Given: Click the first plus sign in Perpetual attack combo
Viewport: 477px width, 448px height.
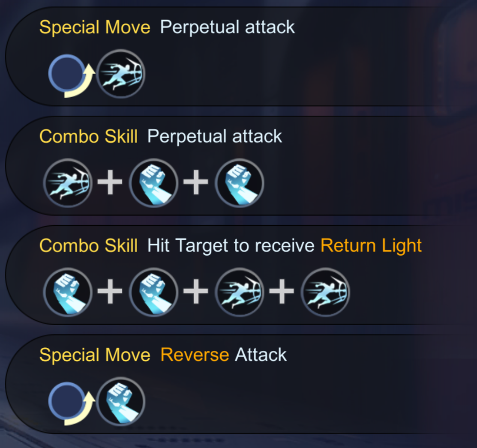Looking at the screenshot, I should (x=110, y=182).
